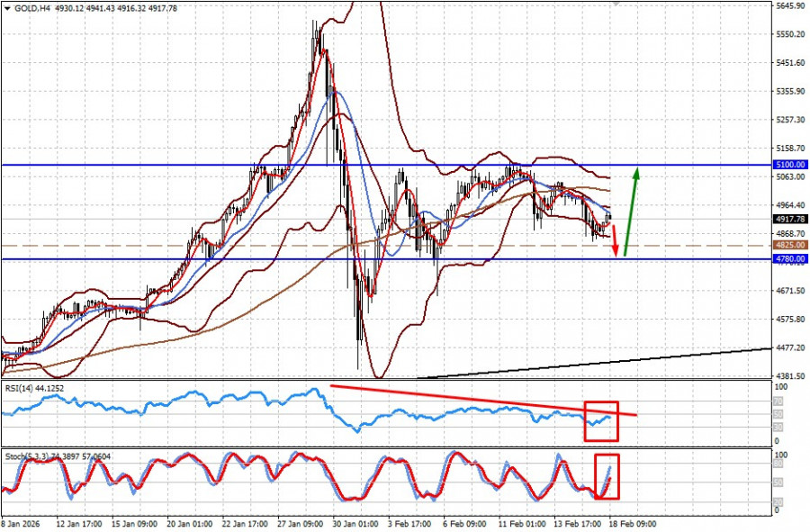The width and height of the screenshot is (810, 532).
Task: Click the 4780.00 blue price label
Action: click(789, 259)
